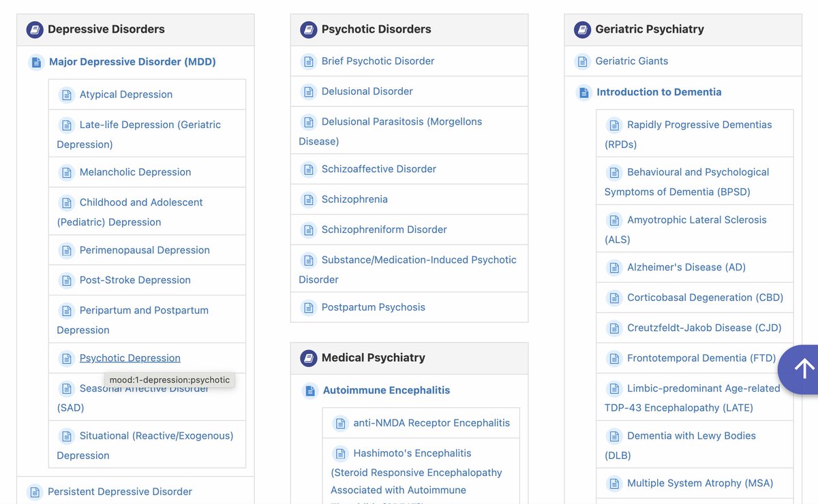Screen dimensions: 818x504
Task: Click the page icon next to anti-NMDA Receptor Encephalitis
Action: 340,423
